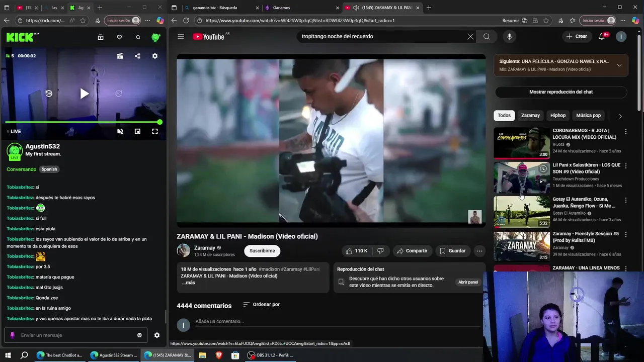Open Kick chat settings gear

[157, 335]
